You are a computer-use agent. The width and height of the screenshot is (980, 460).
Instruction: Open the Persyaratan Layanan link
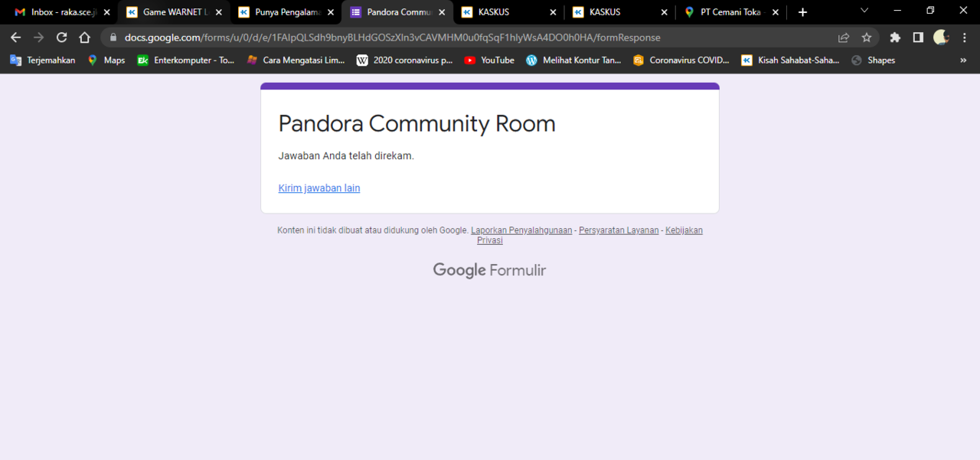619,230
